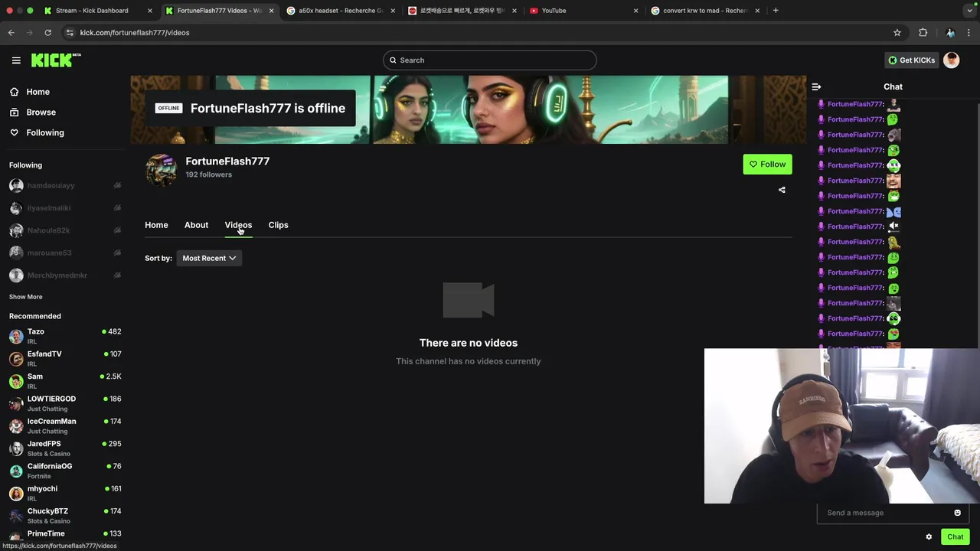
Task: Switch to a50x headset search tab
Action: (x=341, y=11)
